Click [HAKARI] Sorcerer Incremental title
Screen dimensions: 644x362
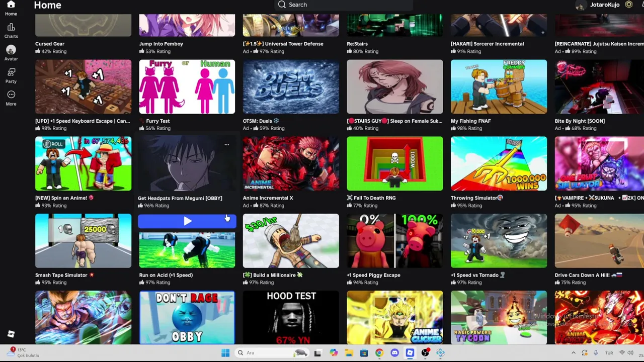coord(488,44)
